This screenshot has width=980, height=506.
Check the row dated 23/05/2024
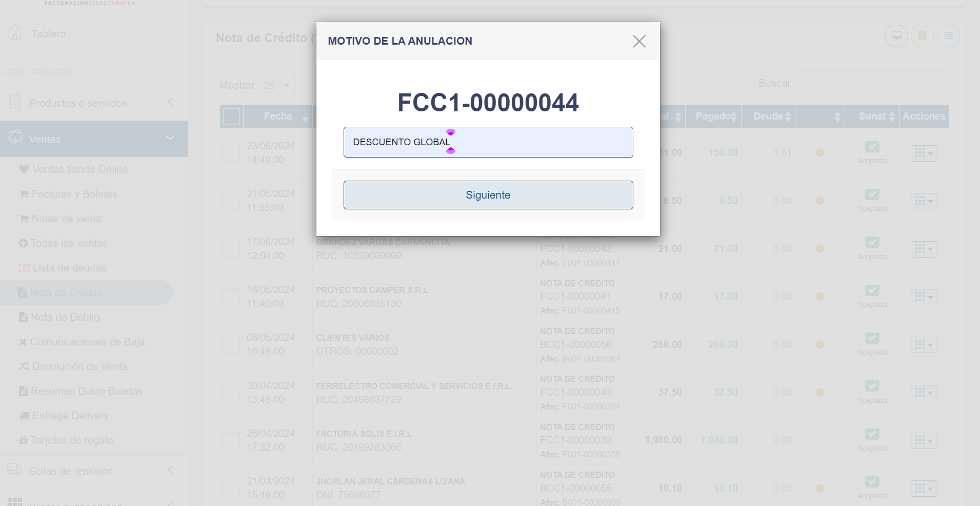tap(231, 153)
